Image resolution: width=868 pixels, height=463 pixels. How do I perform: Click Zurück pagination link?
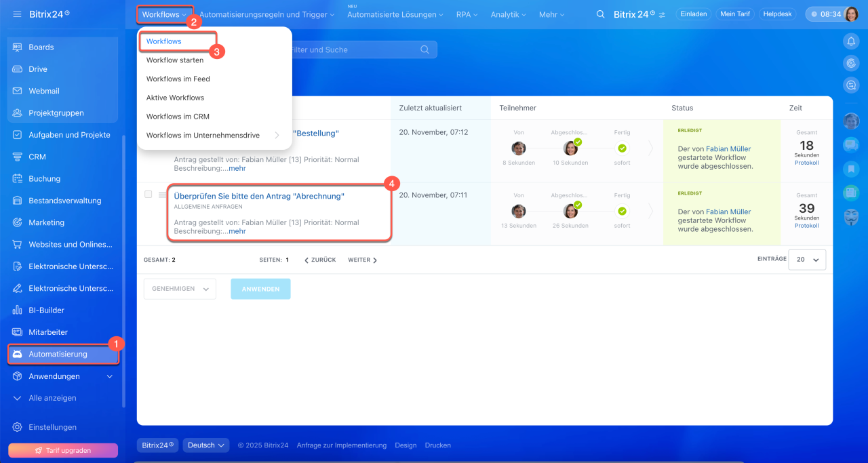[x=320, y=260]
